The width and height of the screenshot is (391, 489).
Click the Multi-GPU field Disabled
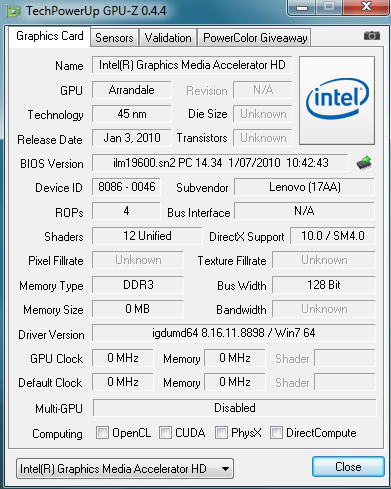click(235, 408)
